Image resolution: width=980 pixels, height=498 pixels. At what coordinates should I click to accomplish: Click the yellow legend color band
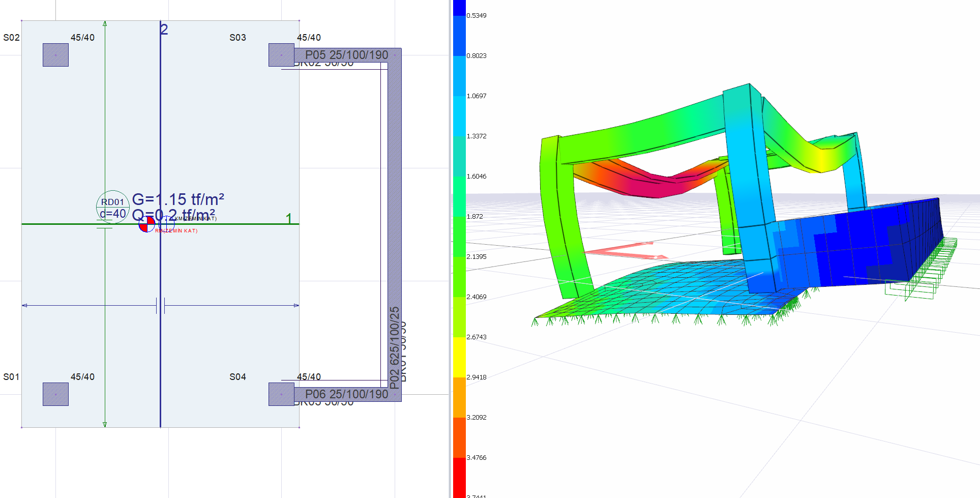pyautogui.click(x=459, y=357)
